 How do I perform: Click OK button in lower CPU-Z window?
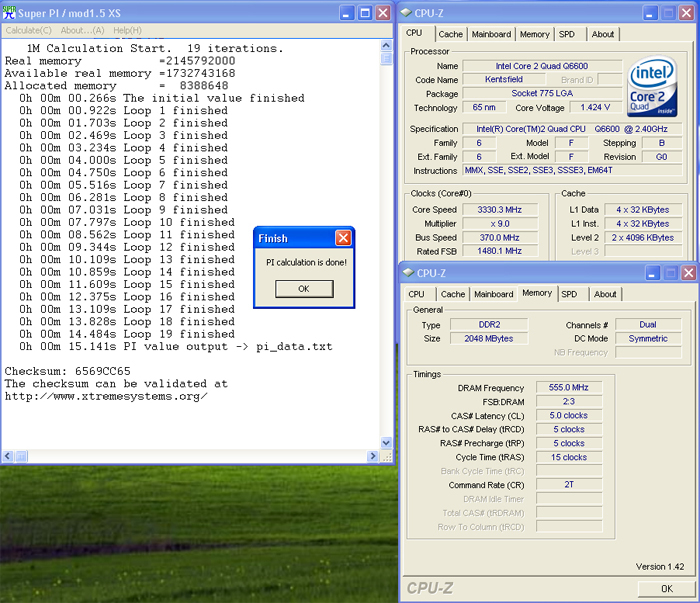click(667, 589)
